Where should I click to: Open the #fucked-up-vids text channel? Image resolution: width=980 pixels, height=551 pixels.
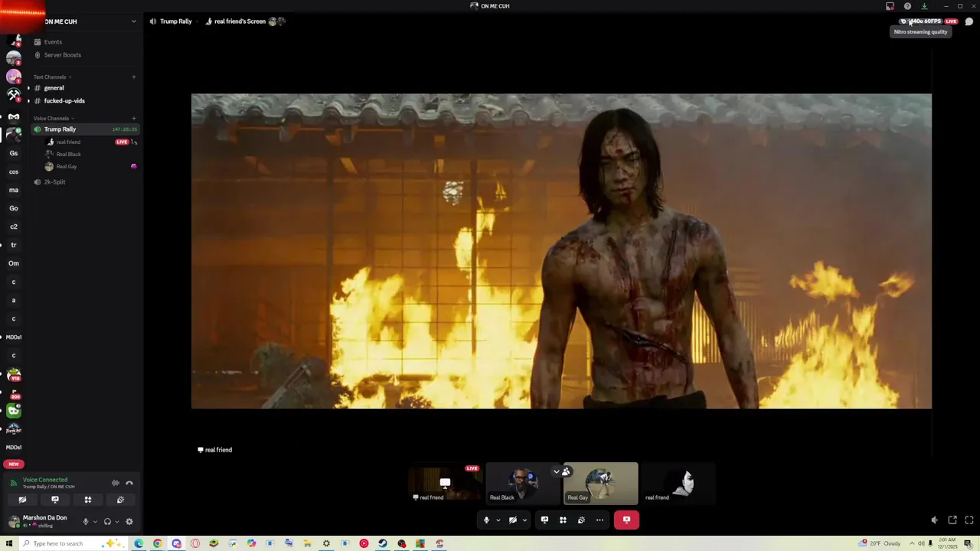(85, 101)
